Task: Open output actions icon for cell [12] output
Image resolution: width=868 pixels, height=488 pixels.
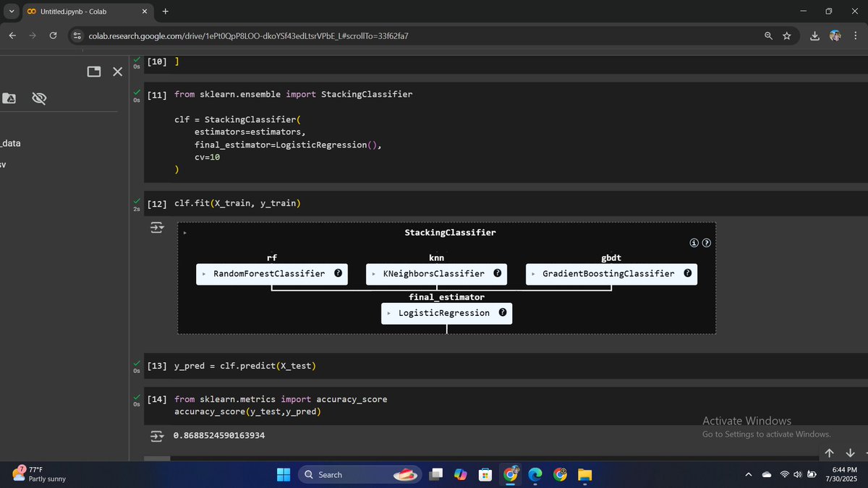Action: 157,229
